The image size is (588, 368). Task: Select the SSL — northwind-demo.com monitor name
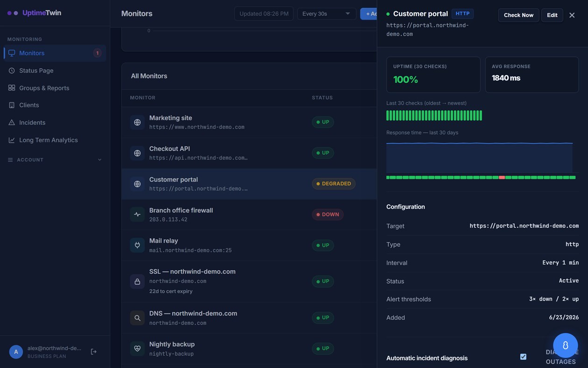[x=192, y=272]
